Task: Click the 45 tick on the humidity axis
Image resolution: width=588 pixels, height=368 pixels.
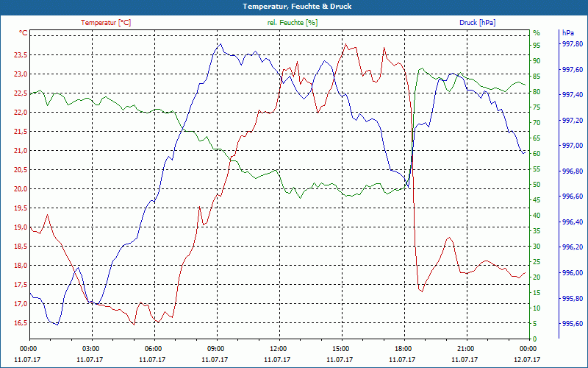Action: click(537, 199)
